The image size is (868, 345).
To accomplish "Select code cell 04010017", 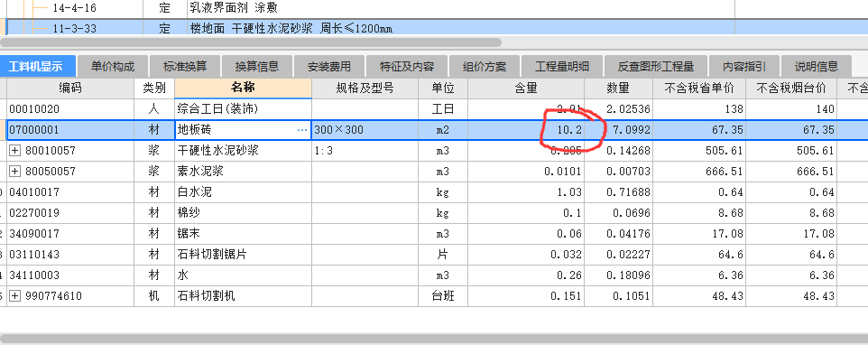I will (x=70, y=192).
